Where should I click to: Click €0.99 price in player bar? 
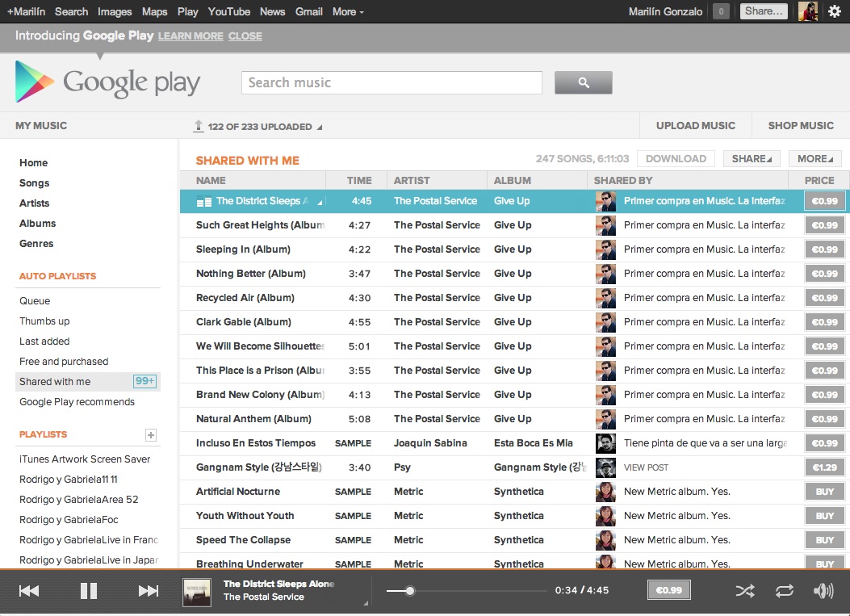[669, 590]
